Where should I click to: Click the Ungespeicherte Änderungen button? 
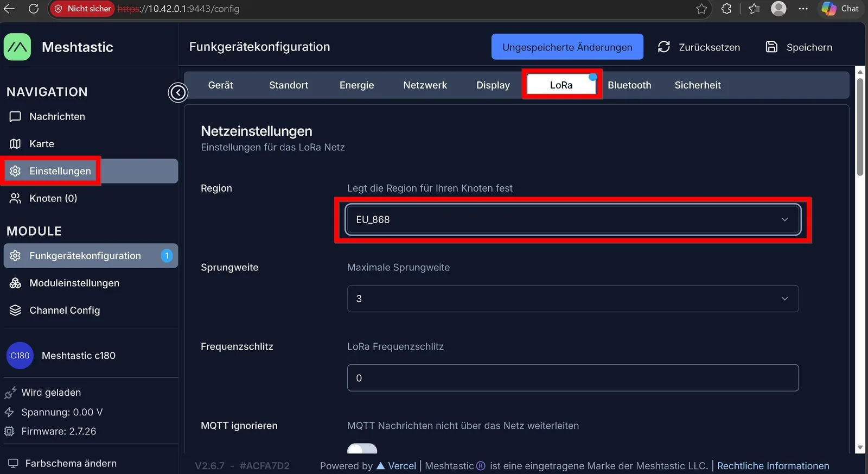pyautogui.click(x=567, y=47)
